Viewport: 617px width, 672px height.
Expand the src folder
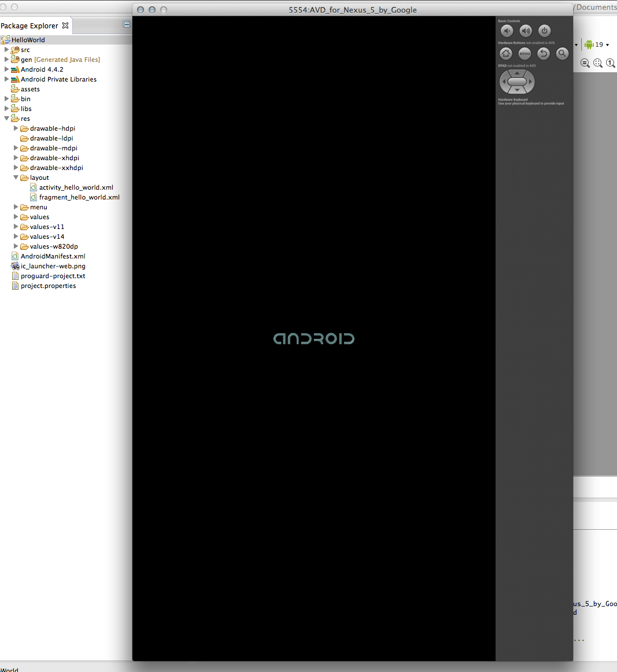click(6, 50)
